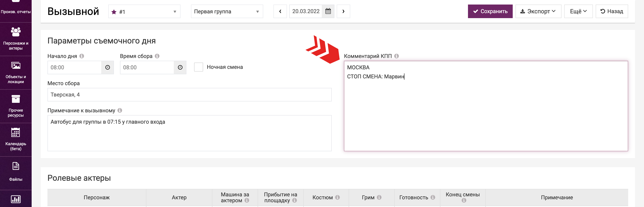
Task: Click info icon in Конец смены column
Action: (464, 200)
